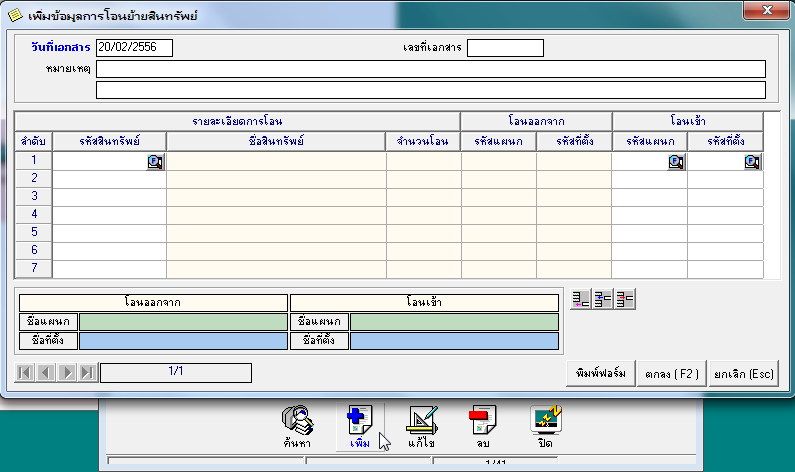
Task: Open location code lookup under โอนเข้า
Action: pos(753,162)
